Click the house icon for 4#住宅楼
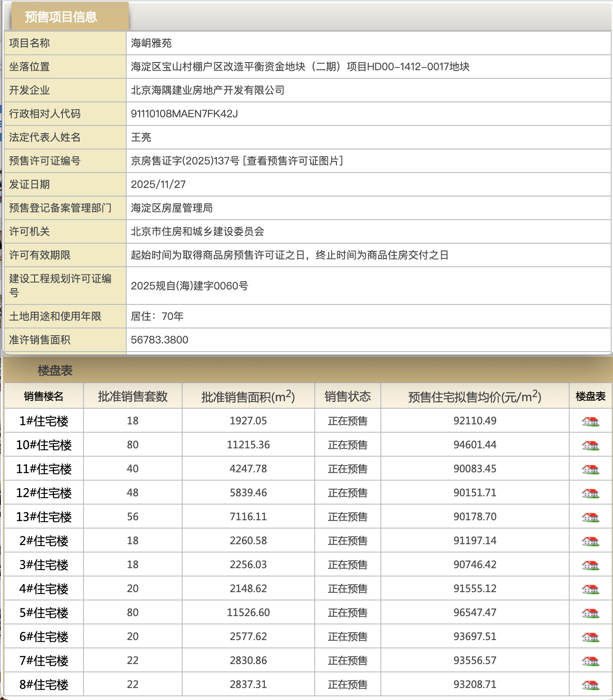Image resolution: width=613 pixels, height=700 pixels. (x=590, y=589)
